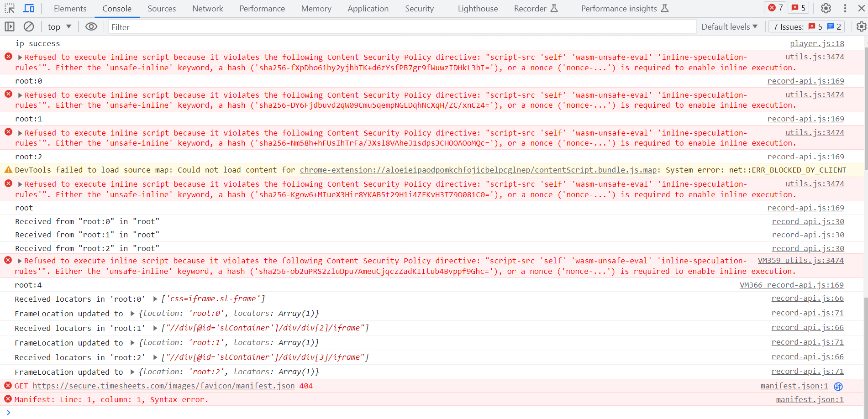This screenshot has width=868, height=419.
Task: Click the reload icon beside manifest.json:1
Action: click(x=838, y=387)
